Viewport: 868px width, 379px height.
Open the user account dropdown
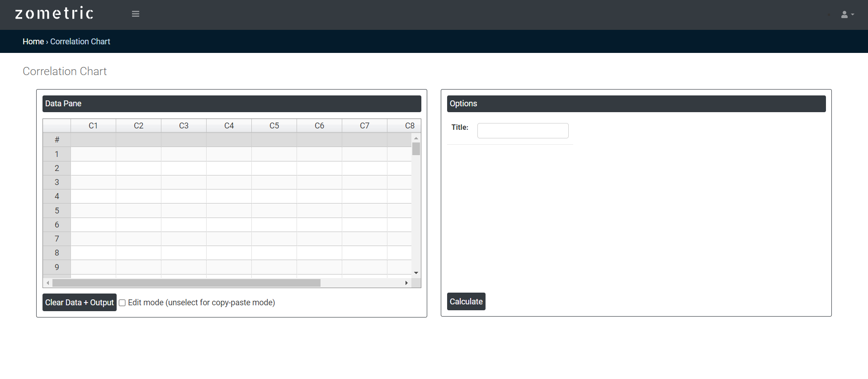(847, 14)
